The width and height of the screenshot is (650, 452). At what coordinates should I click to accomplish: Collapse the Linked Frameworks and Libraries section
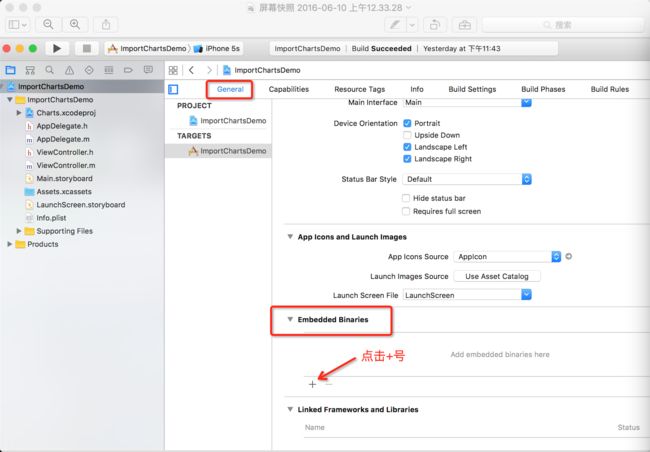pyautogui.click(x=290, y=409)
